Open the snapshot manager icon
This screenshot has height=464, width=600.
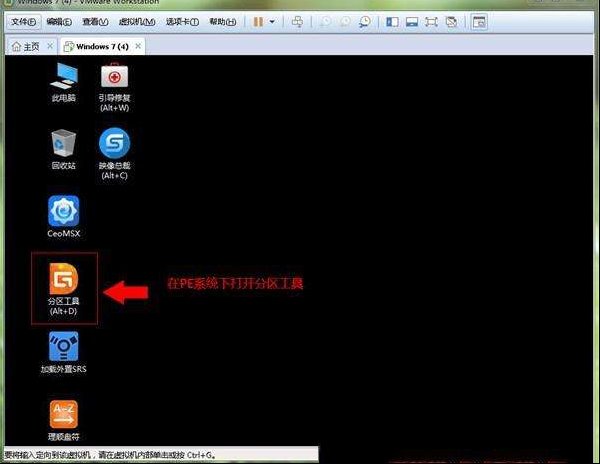(365, 22)
